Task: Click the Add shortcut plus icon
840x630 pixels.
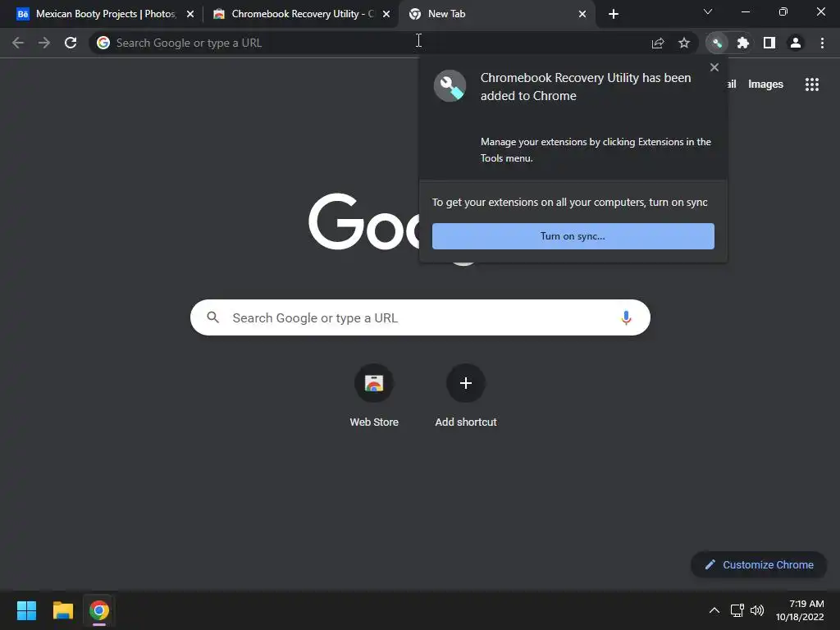Action: pyautogui.click(x=466, y=383)
